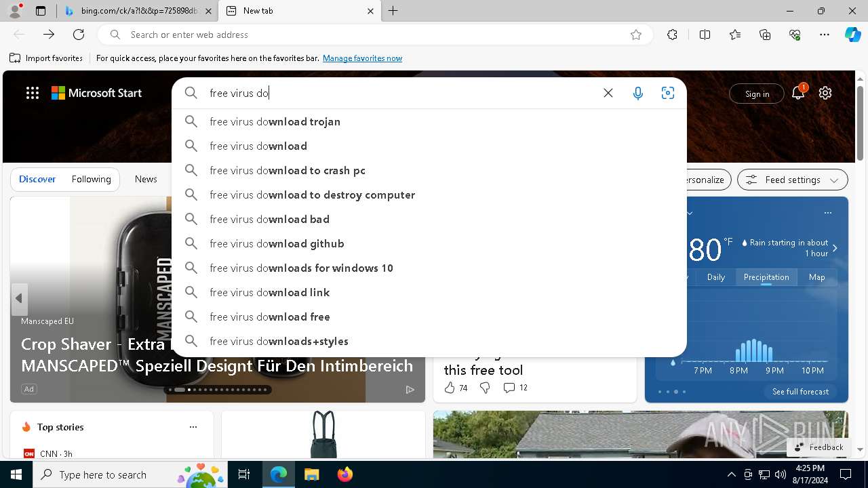Open visual search camera icon
This screenshot has height=488, width=868.
click(668, 93)
